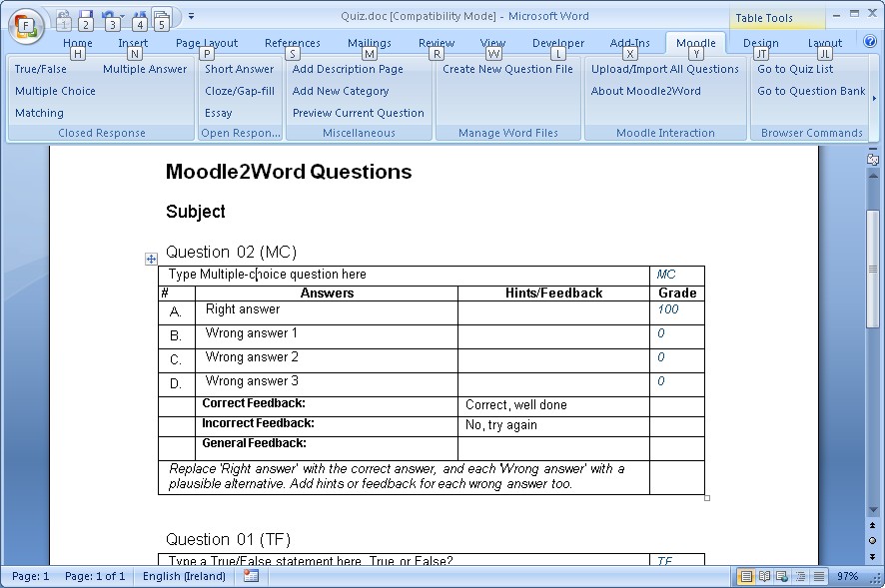This screenshot has width=885, height=588.
Task: Click 'Type Multiple-choice question here' cell
Action: [x=404, y=276]
